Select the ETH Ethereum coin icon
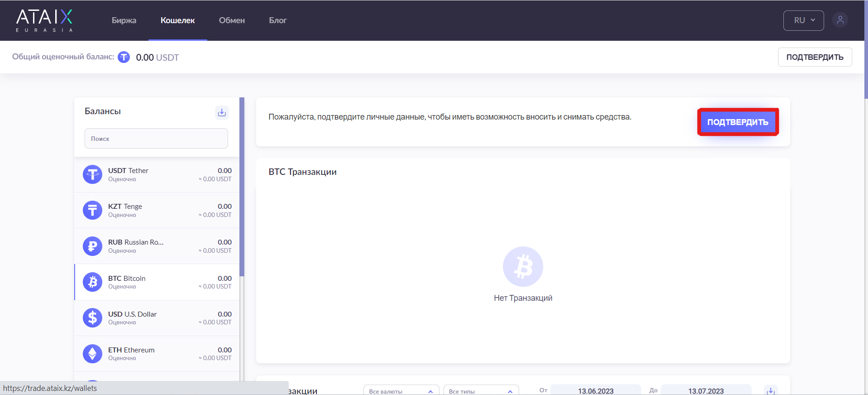The width and height of the screenshot is (868, 395). (92, 353)
